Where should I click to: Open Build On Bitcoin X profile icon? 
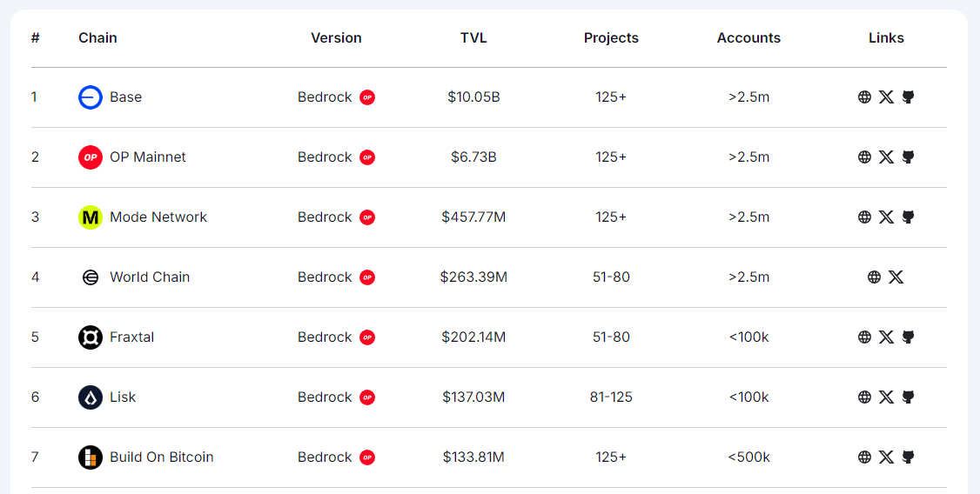(x=886, y=457)
